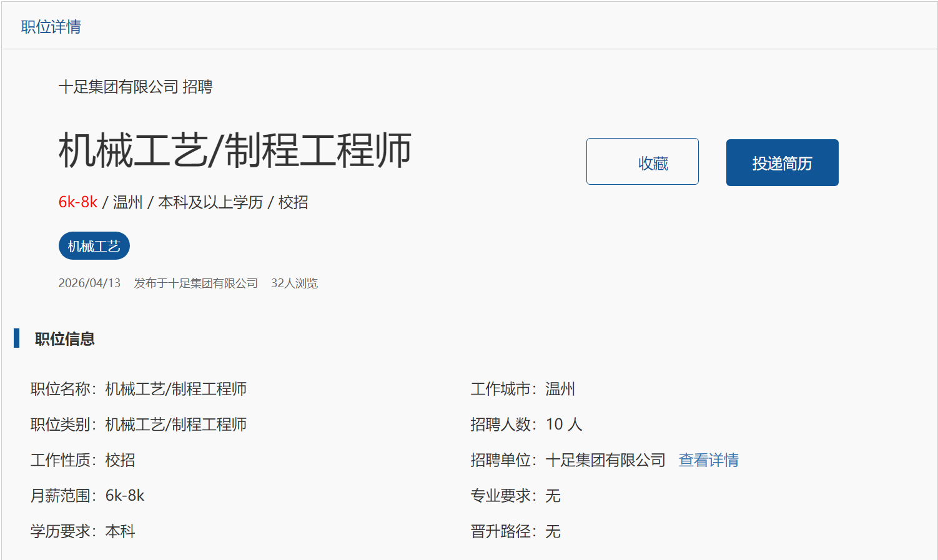
Task: Select the 职位详情 header tab
Action: pos(51,27)
